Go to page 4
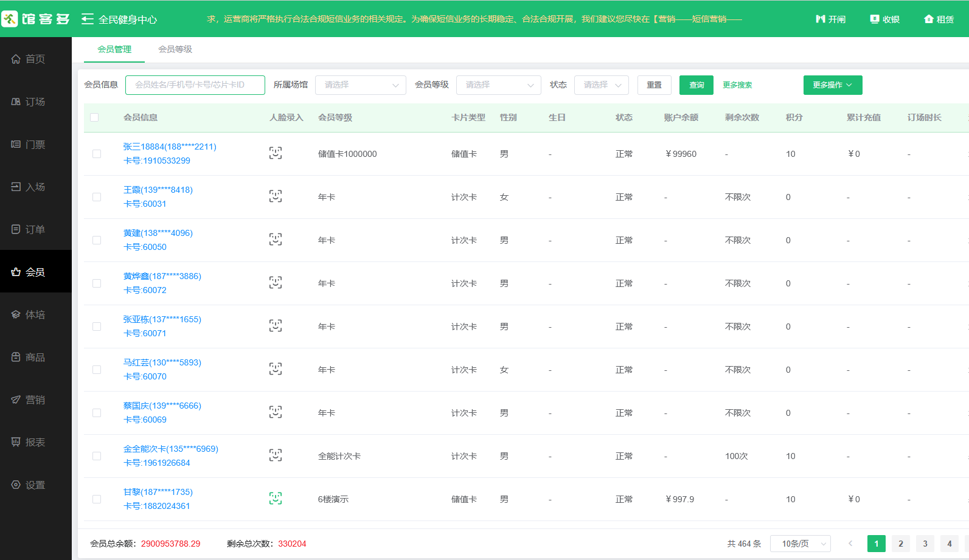Image resolution: width=969 pixels, height=560 pixels. (x=950, y=544)
